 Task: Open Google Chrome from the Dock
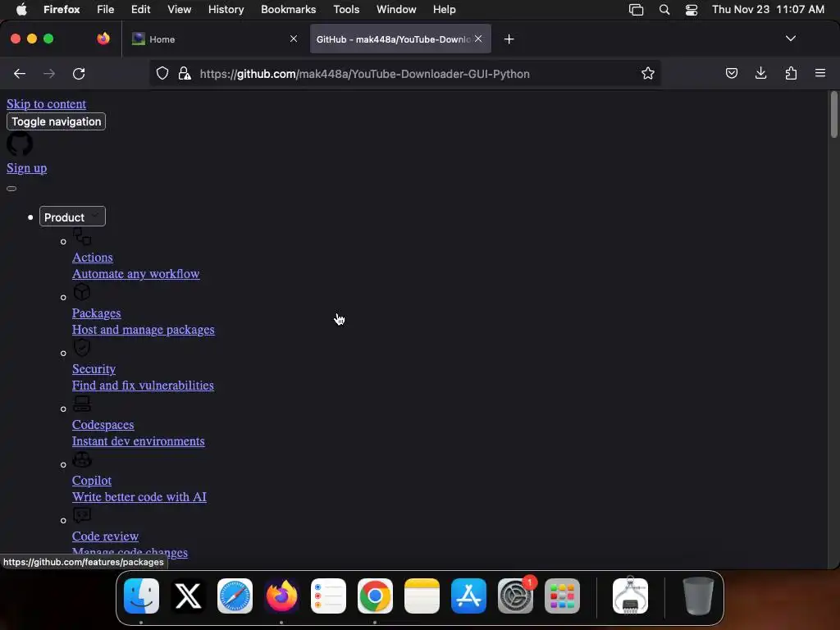[x=375, y=596]
